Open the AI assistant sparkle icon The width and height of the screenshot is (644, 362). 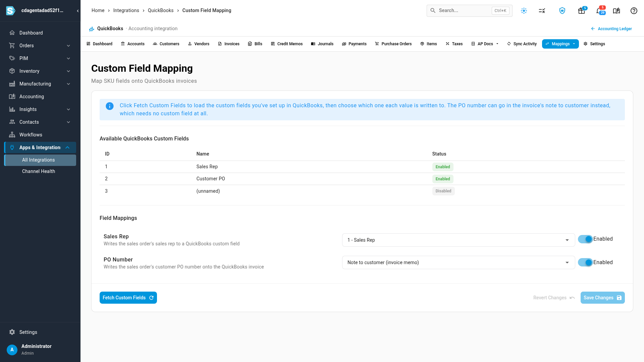[524, 11]
